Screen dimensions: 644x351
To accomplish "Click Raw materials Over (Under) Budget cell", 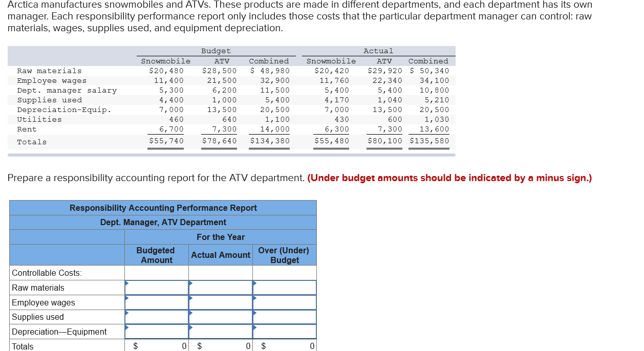I will pos(285,288).
